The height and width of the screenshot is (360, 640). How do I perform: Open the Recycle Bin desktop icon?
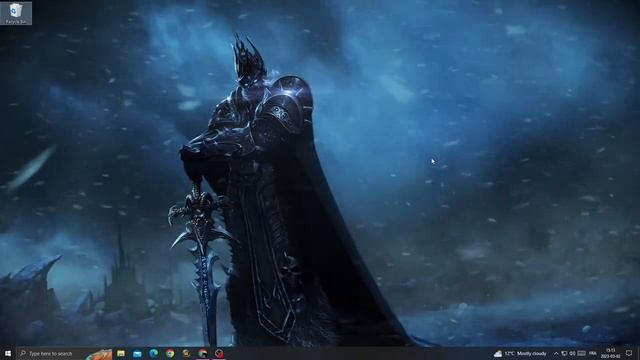point(16,13)
